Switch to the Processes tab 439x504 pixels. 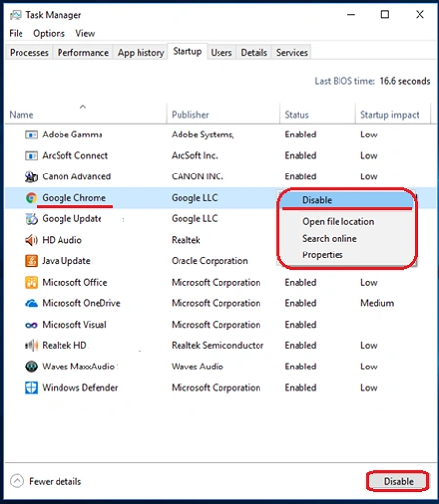(x=29, y=53)
